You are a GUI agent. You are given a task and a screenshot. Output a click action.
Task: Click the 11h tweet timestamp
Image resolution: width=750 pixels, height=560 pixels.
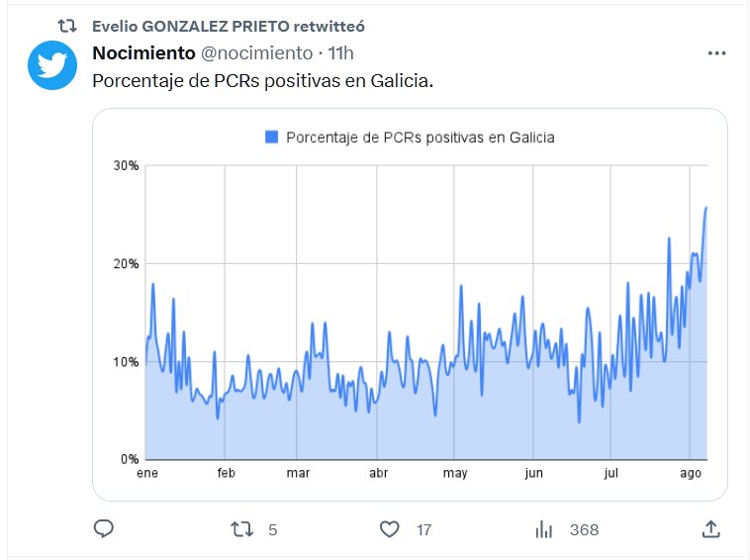(341, 52)
